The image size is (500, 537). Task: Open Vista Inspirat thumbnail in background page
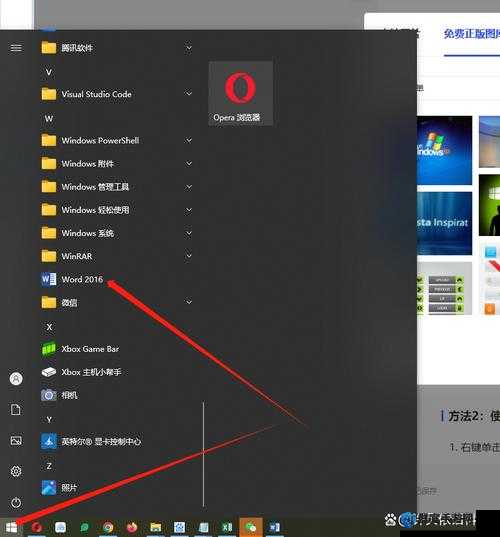tap(444, 223)
